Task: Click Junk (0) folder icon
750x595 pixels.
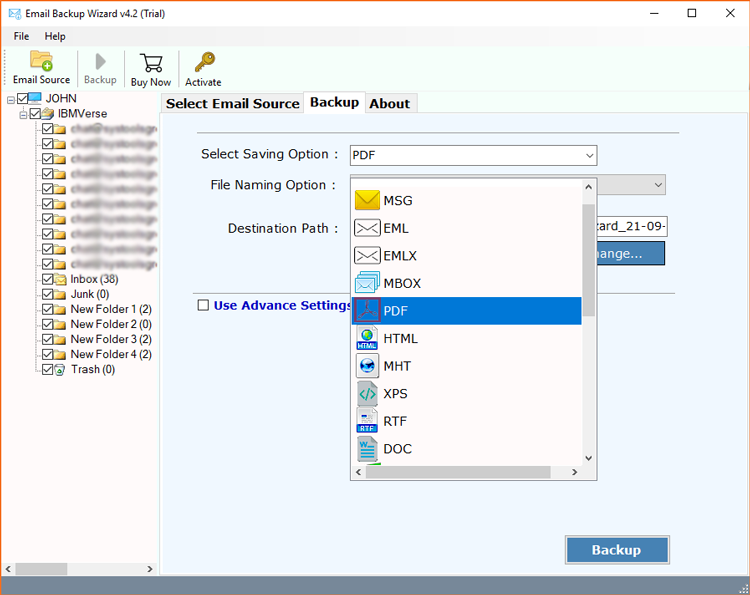Action: (x=60, y=294)
